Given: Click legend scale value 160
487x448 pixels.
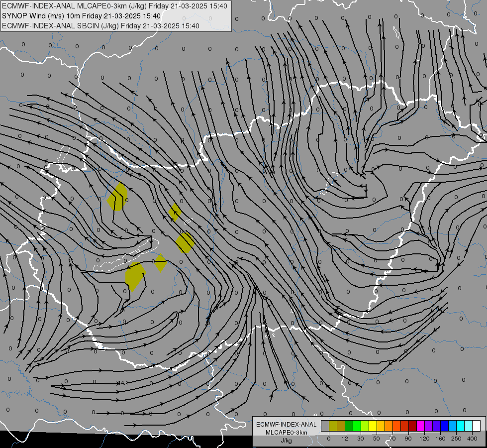Looking at the screenshot, I should coord(440,439).
